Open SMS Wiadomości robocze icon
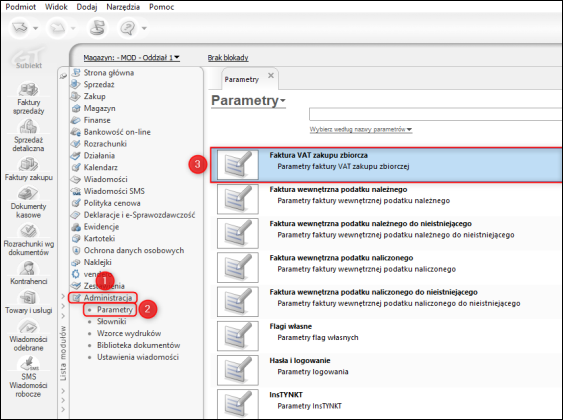This screenshot has width=563, height=420. coord(28,364)
